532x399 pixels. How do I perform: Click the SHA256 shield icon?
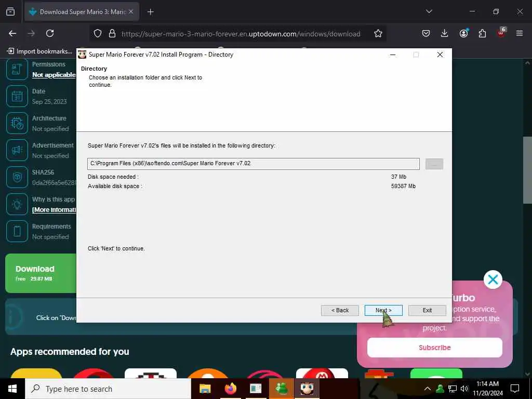pos(17,177)
